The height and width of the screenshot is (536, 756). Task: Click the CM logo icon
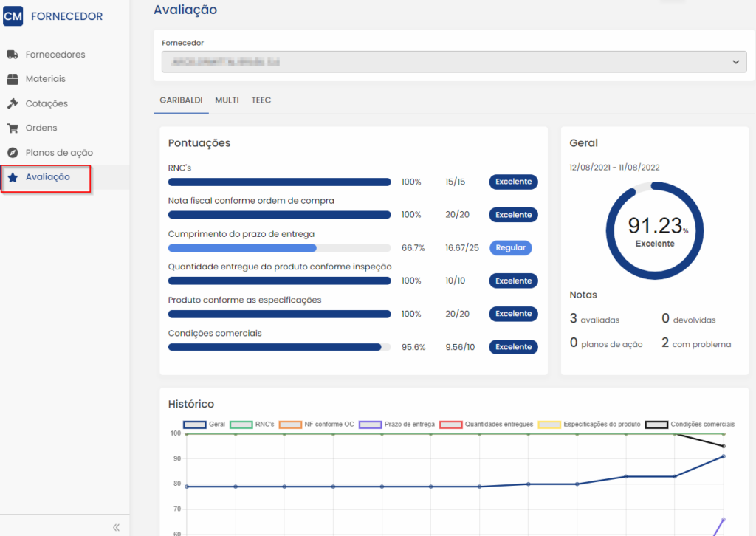tap(13, 16)
